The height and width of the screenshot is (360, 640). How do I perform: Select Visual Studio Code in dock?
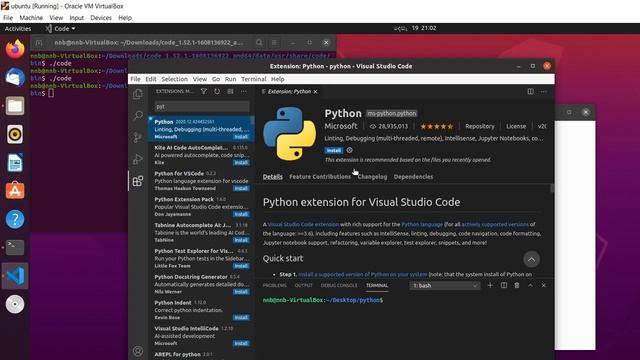tap(15, 276)
